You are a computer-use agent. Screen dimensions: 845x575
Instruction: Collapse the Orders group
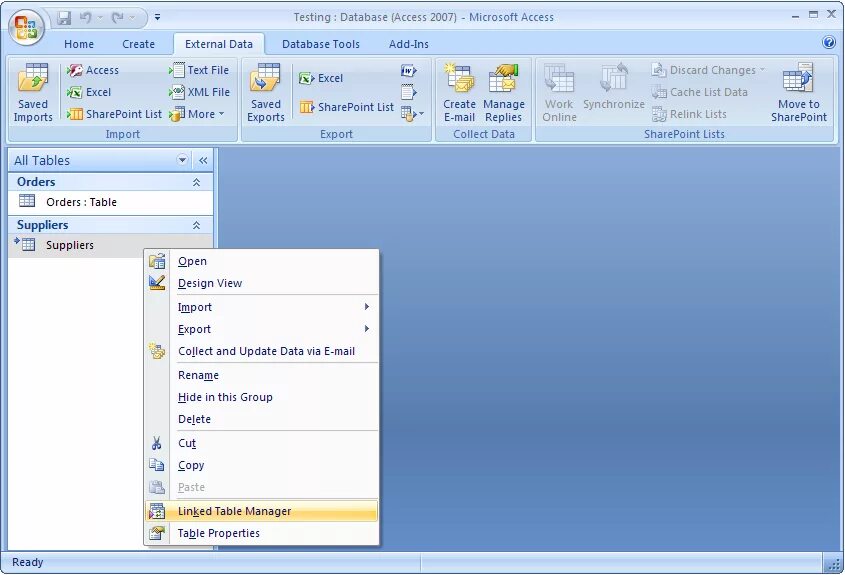[197, 182]
